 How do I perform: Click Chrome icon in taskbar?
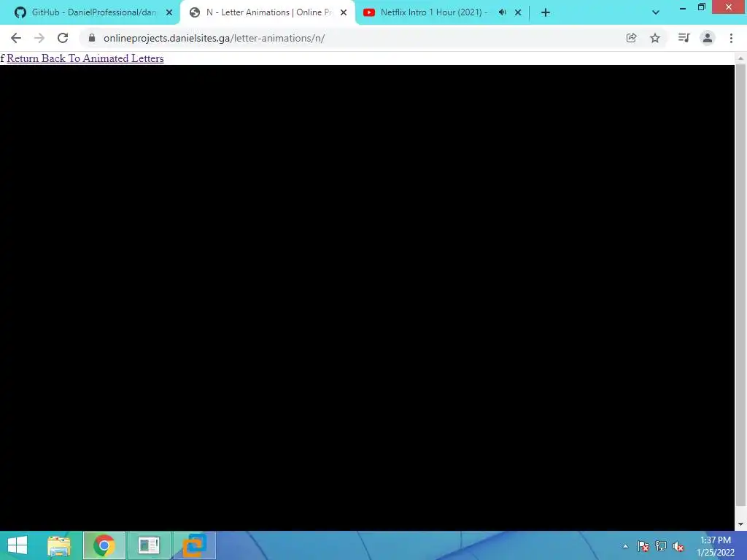[104, 545]
